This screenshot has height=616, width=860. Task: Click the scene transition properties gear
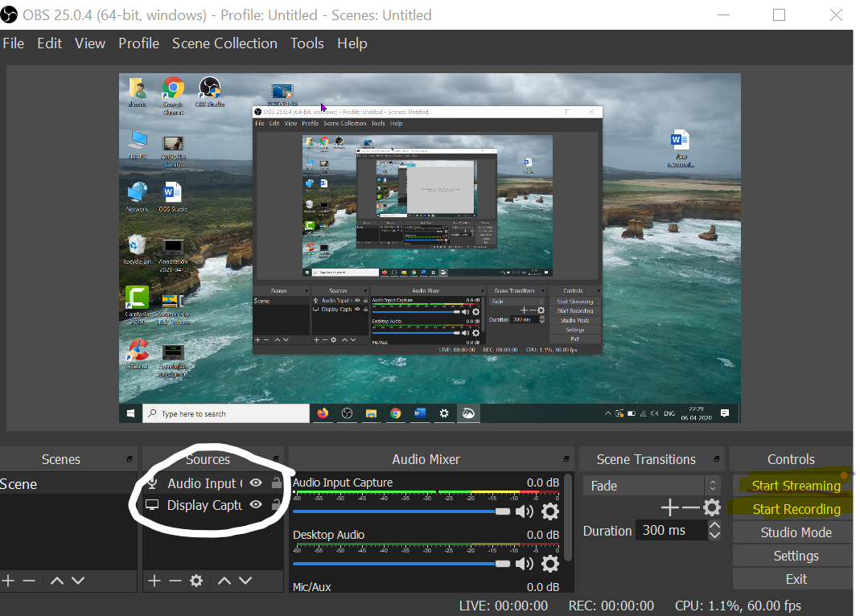point(711,507)
